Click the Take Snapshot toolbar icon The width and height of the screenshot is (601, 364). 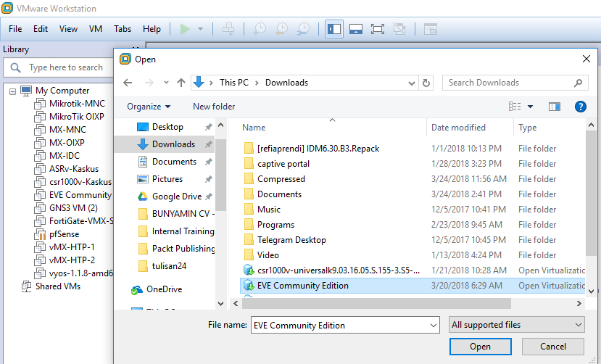tap(260, 29)
